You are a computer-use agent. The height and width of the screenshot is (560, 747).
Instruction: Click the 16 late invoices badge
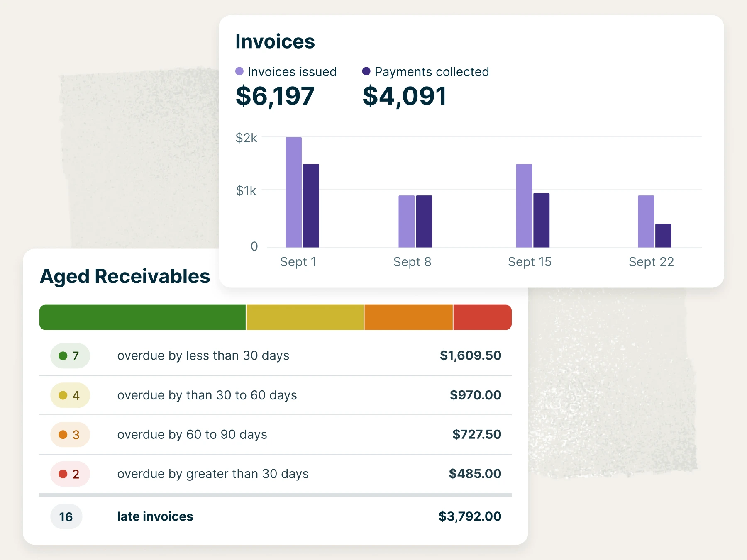66,516
